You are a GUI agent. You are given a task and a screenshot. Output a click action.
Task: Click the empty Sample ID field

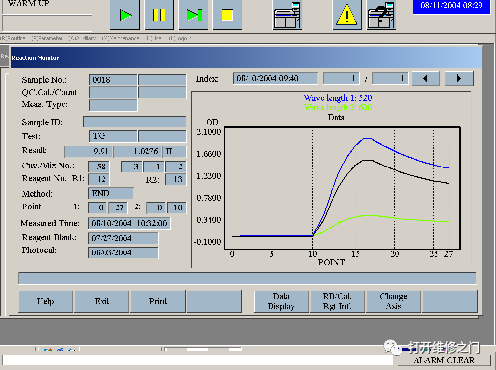[135, 122]
